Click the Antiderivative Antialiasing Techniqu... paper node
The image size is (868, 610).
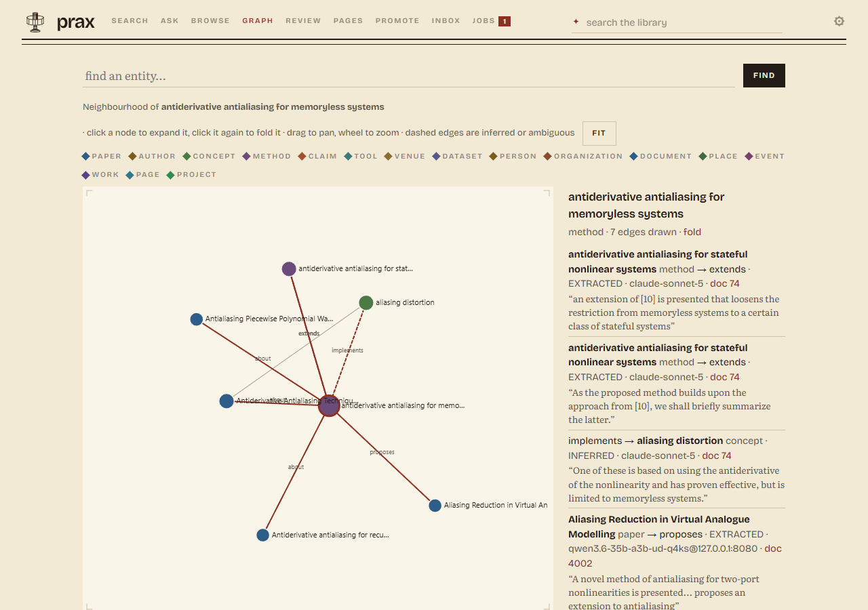pyautogui.click(x=226, y=401)
